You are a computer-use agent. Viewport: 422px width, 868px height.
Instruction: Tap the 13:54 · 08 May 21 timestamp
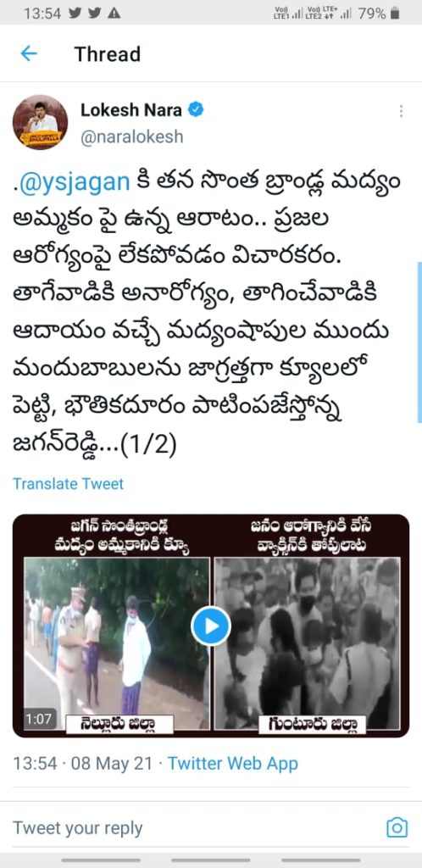82,764
